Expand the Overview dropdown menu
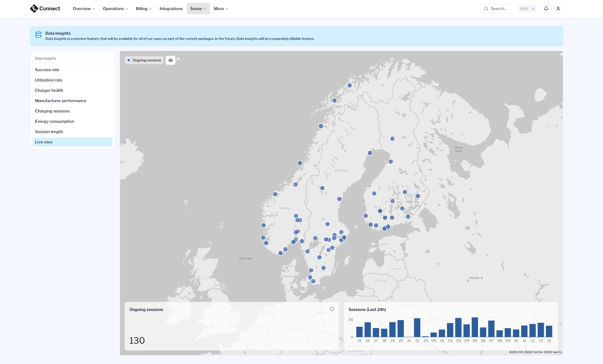The height and width of the screenshot is (364, 603). tap(84, 9)
